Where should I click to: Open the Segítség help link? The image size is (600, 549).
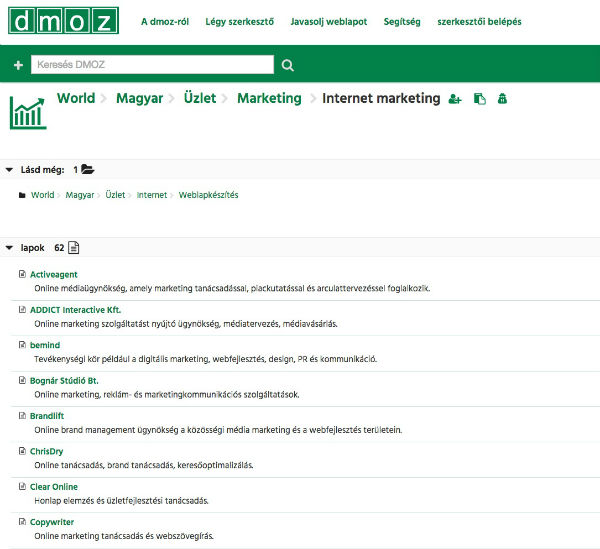pyautogui.click(x=402, y=22)
